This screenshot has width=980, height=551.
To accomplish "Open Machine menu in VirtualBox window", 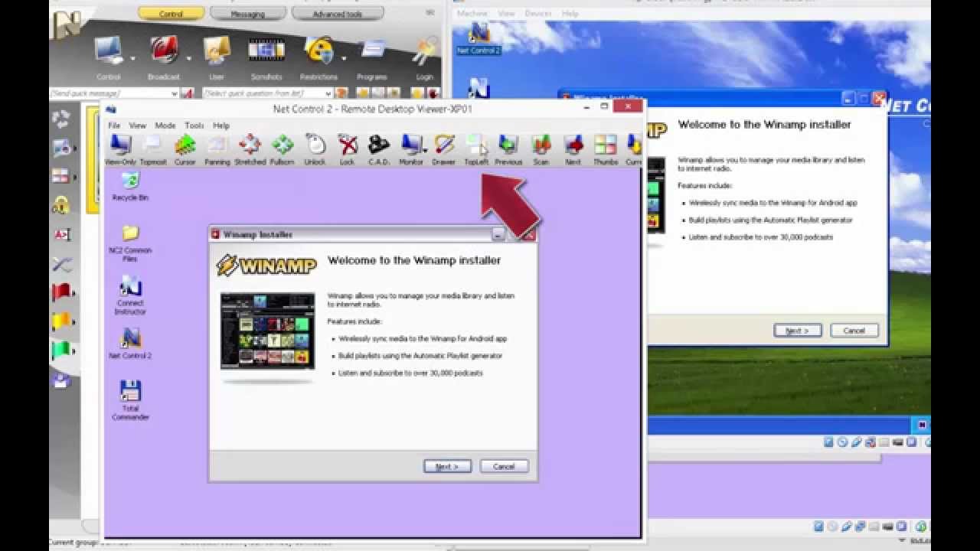I will click(472, 14).
